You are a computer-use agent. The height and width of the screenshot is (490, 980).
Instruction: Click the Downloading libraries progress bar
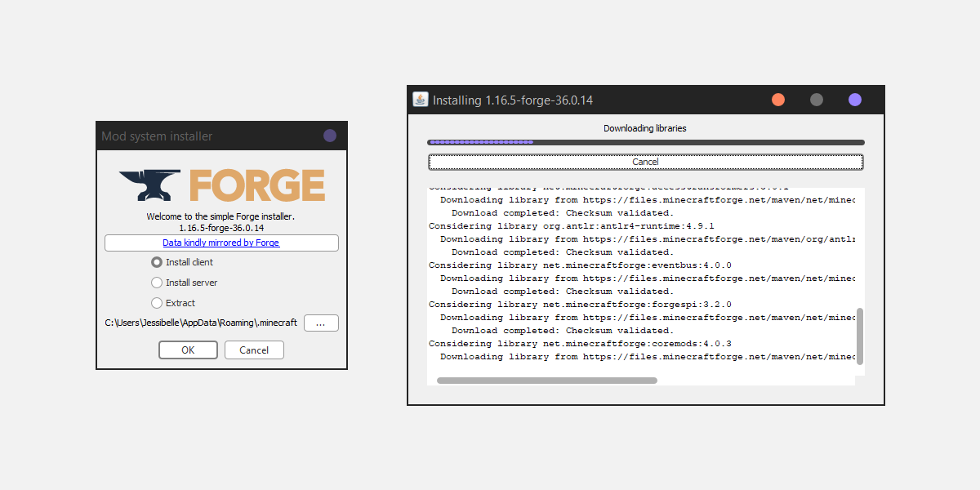tap(645, 141)
